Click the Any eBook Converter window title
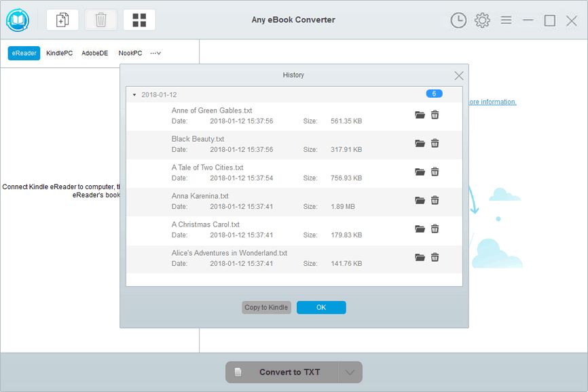This screenshot has width=588, height=392. tap(293, 20)
